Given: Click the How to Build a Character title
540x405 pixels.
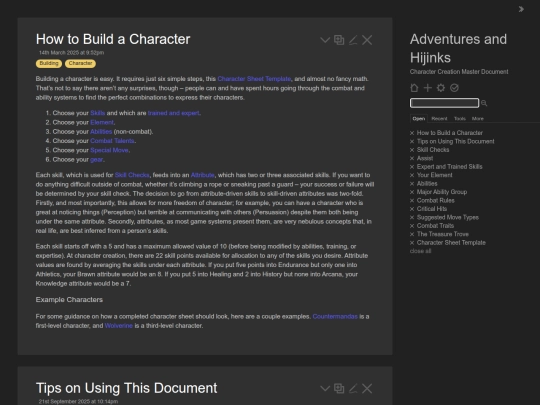Looking at the screenshot, I should (x=113, y=39).
